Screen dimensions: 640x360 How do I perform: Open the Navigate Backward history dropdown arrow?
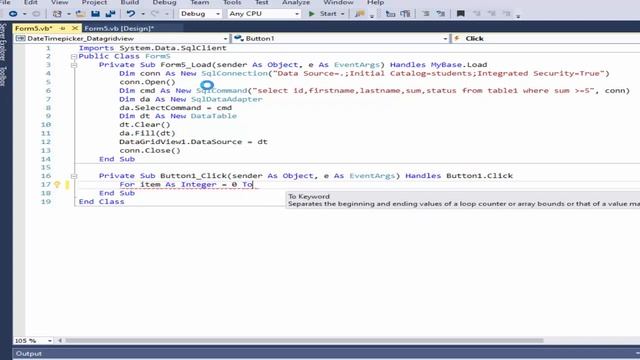point(24,14)
